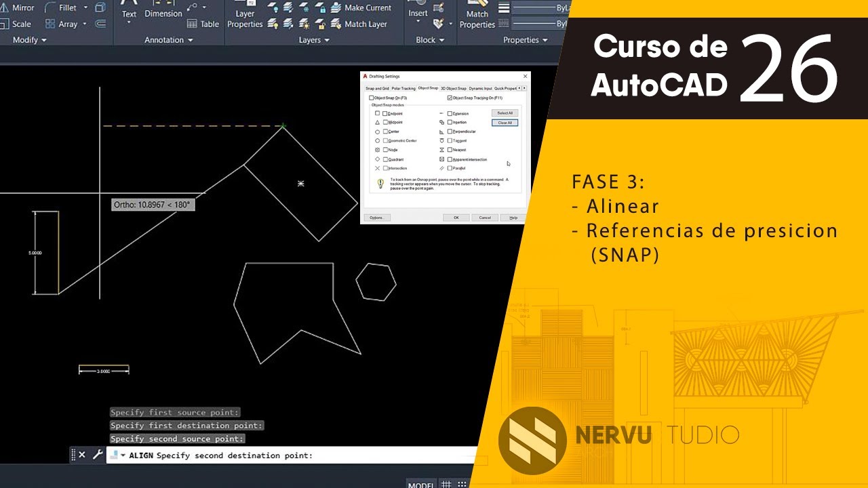This screenshot has width=868, height=488.
Task: Click the offset icon beside Array
Action: pyautogui.click(x=100, y=24)
